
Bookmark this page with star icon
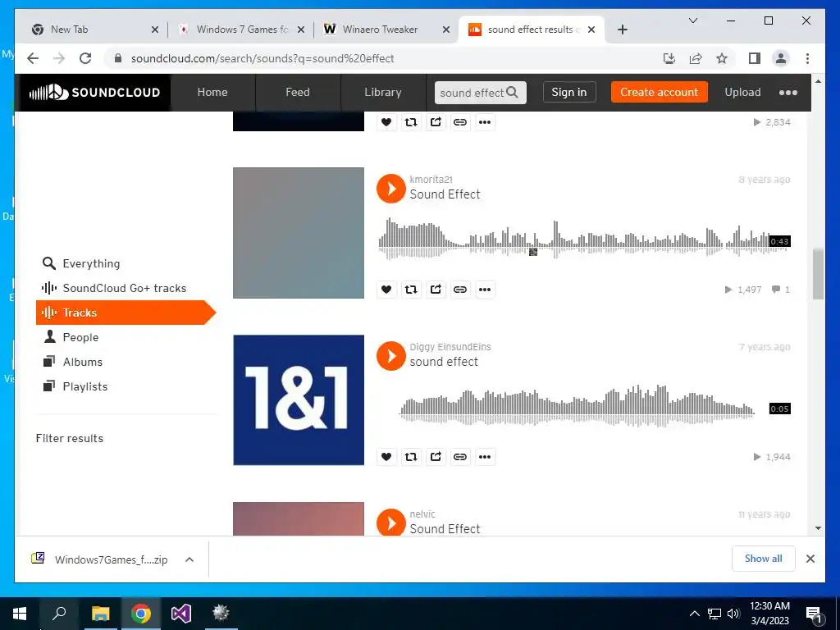722,58
